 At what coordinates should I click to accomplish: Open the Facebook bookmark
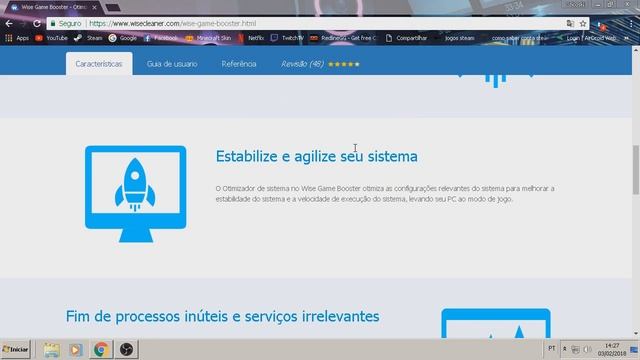coord(161,38)
